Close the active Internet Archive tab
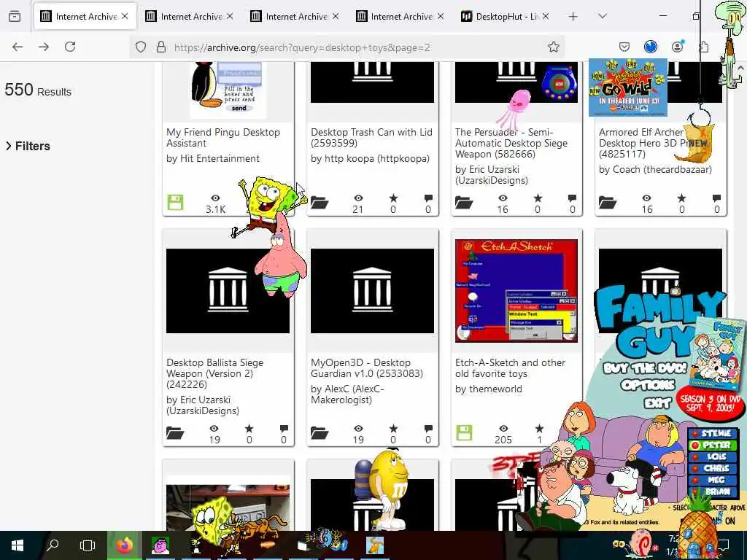The width and height of the screenshot is (747, 560). pos(125,17)
